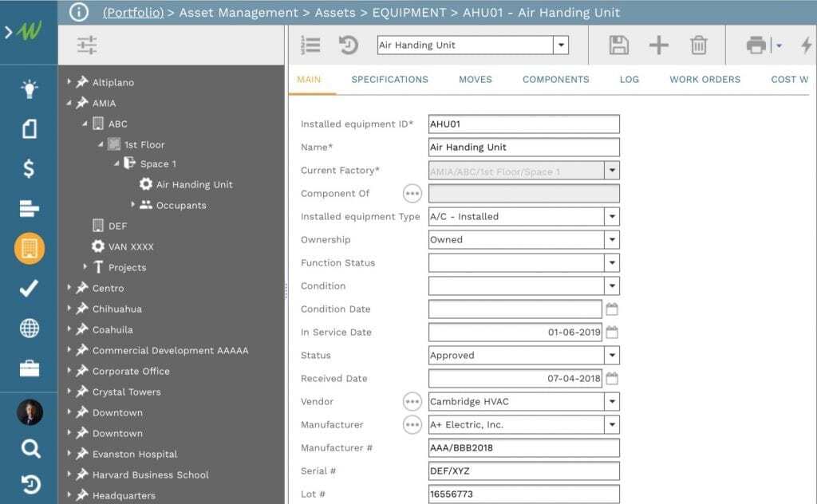Click the Component Of ellipsis button
The height and width of the screenshot is (504, 817).
[x=412, y=194]
